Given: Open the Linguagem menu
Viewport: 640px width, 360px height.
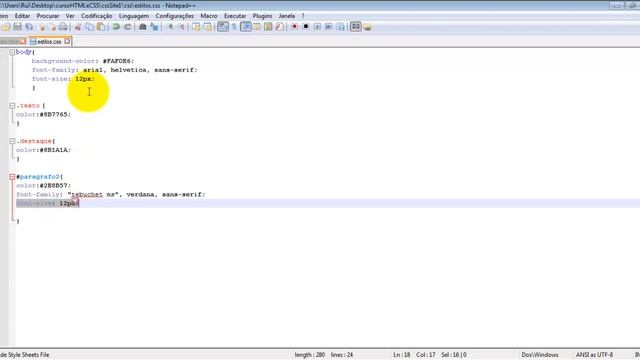Looking at the screenshot, I should (134, 16).
